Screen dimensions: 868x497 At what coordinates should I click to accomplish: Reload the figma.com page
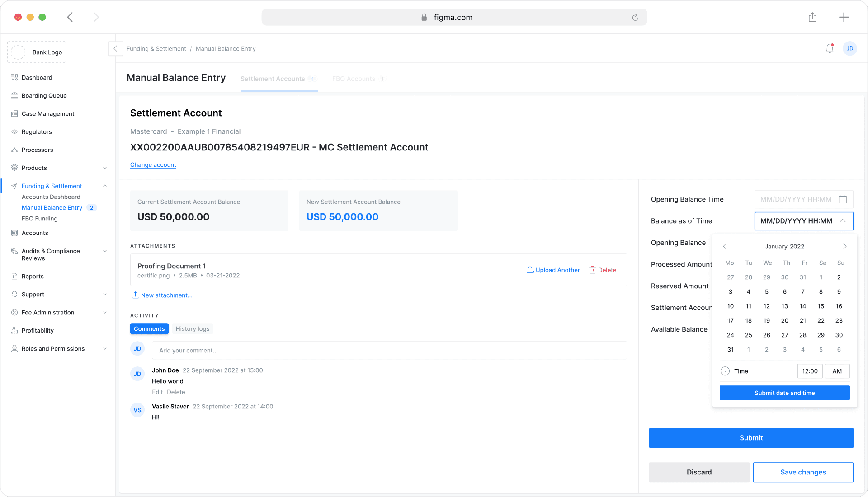(x=635, y=17)
